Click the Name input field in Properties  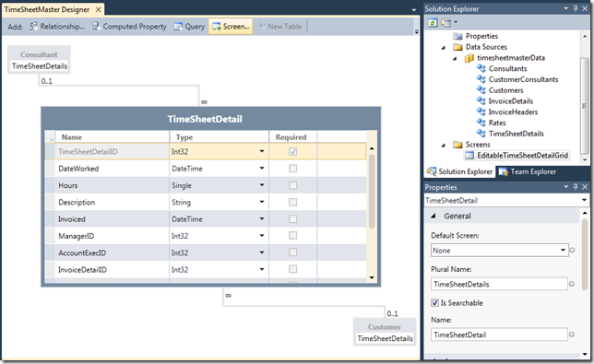tap(499, 335)
